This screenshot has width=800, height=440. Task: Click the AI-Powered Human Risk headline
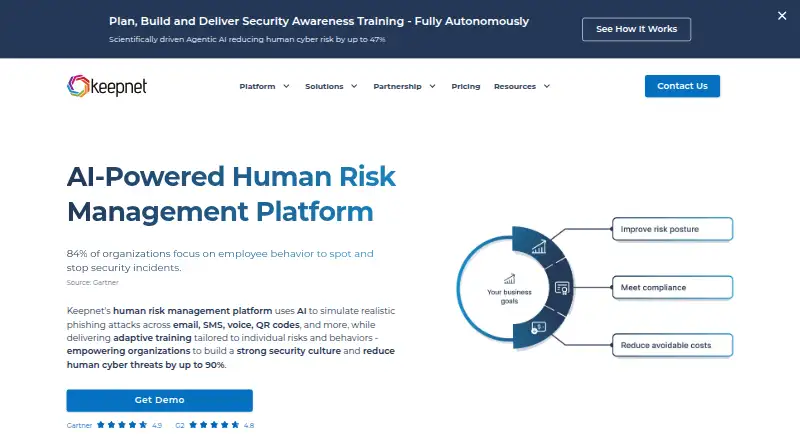[231, 194]
